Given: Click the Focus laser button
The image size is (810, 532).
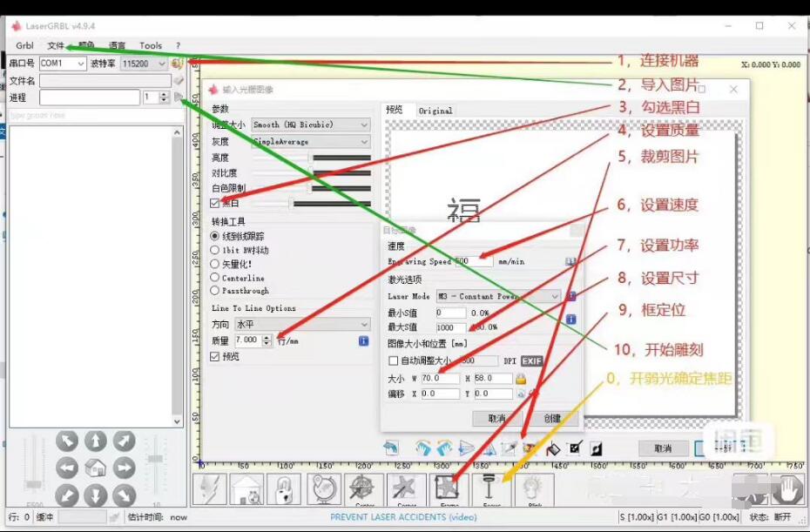Looking at the screenshot, I should coord(491,489).
